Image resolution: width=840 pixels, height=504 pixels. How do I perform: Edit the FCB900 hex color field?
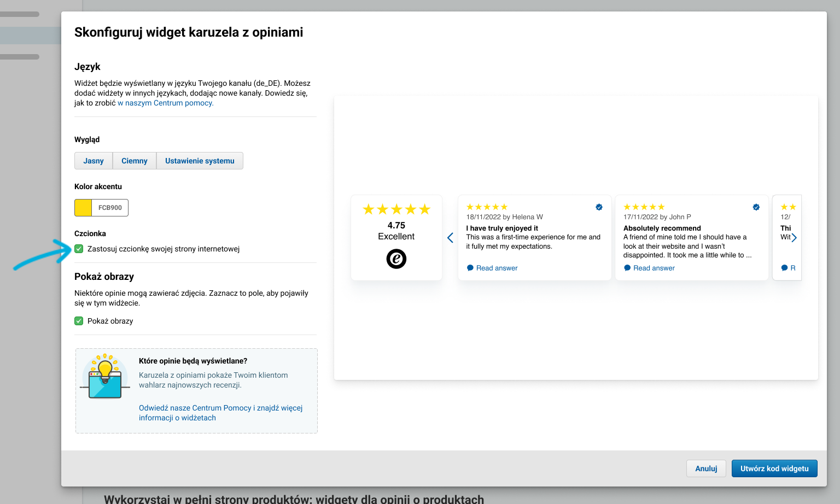(110, 208)
